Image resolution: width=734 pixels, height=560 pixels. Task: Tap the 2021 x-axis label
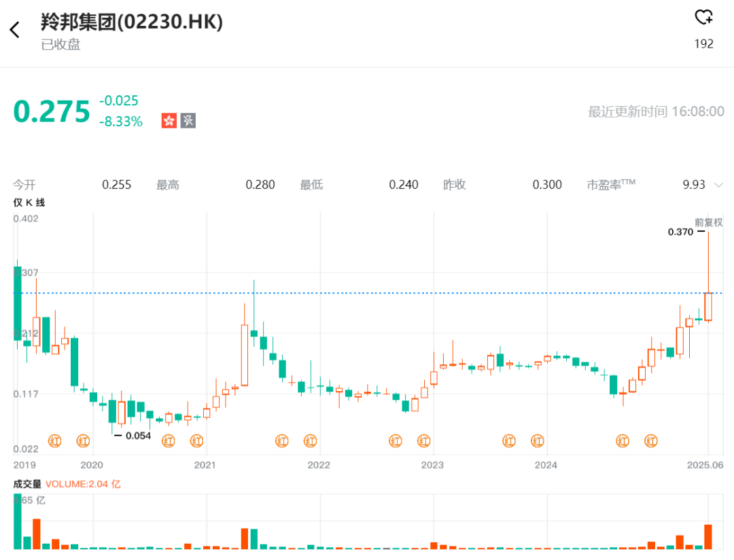pyautogui.click(x=205, y=465)
